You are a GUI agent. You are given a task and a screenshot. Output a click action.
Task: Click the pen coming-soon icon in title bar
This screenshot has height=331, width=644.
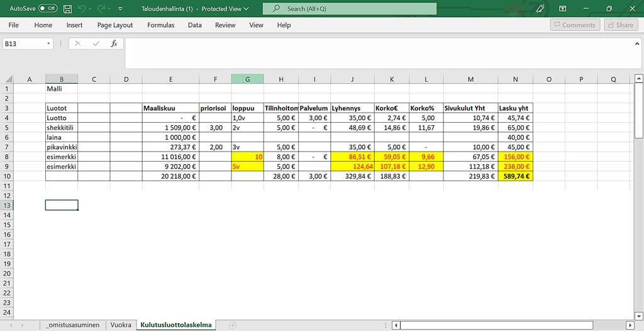coord(541,8)
